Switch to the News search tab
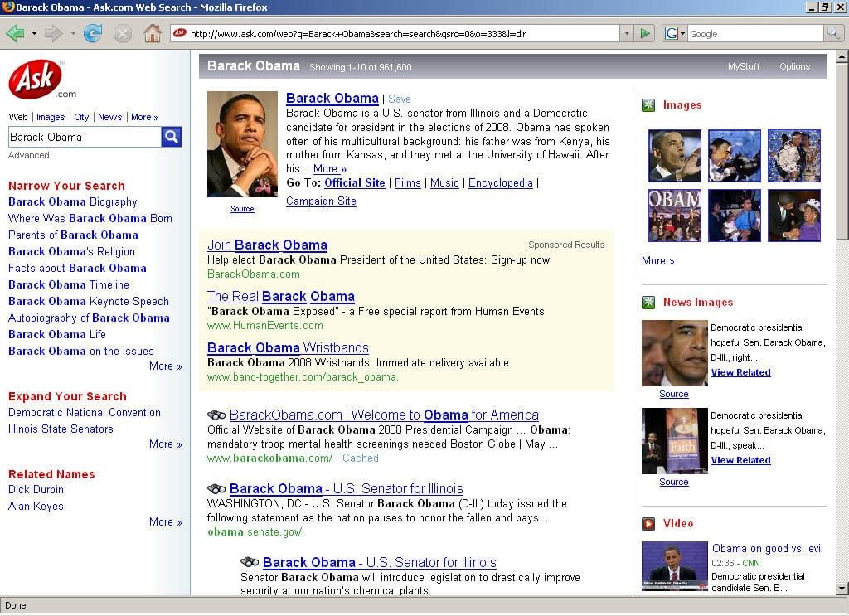 point(110,117)
